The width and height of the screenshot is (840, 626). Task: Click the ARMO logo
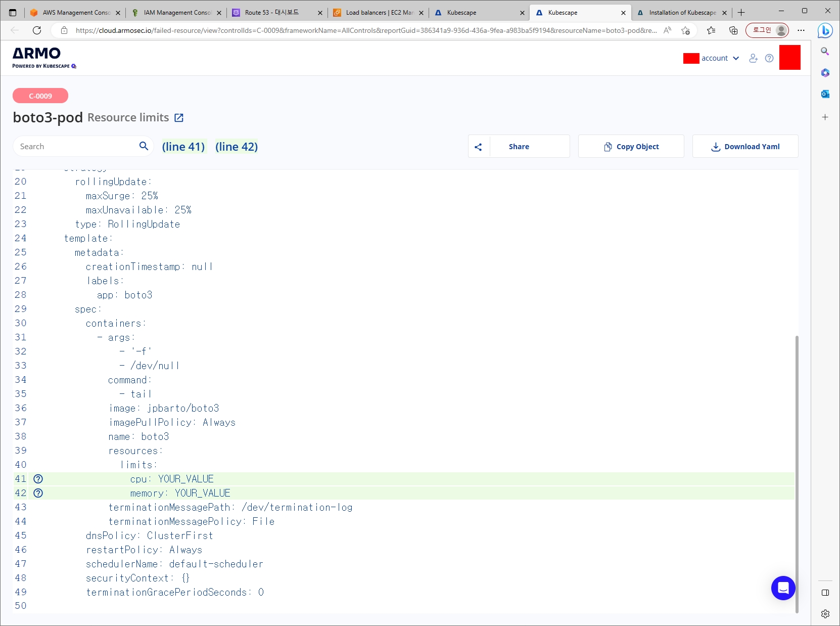[x=44, y=58]
